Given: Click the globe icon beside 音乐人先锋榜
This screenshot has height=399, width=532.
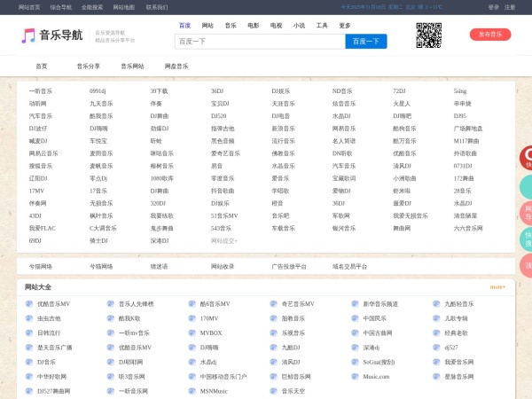Looking at the screenshot, I should click(111, 303).
